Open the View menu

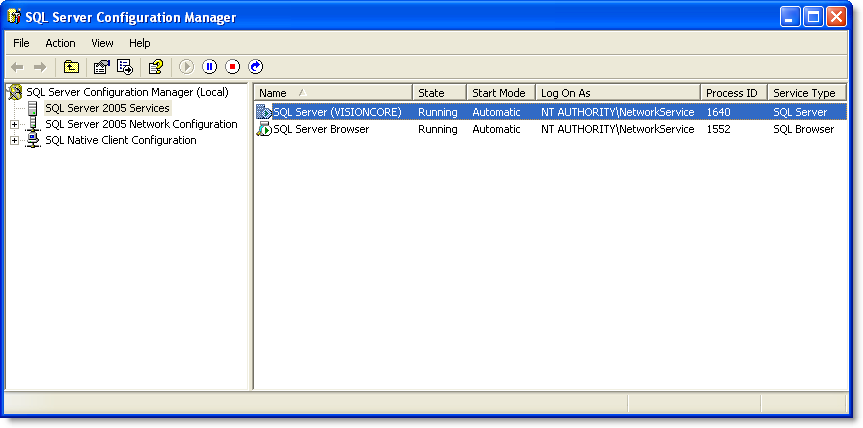click(x=102, y=43)
